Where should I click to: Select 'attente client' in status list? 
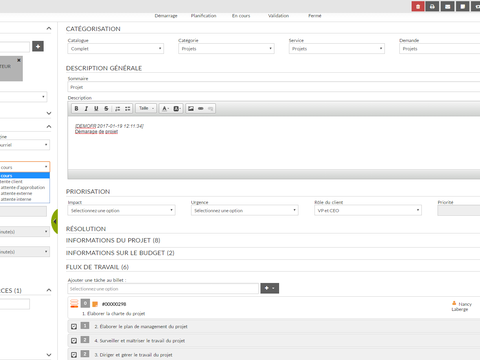(25, 182)
